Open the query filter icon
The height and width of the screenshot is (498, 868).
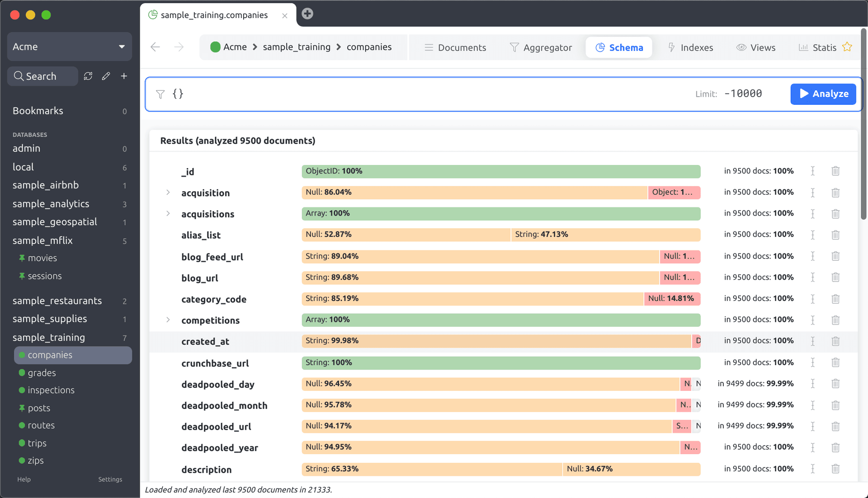click(160, 94)
